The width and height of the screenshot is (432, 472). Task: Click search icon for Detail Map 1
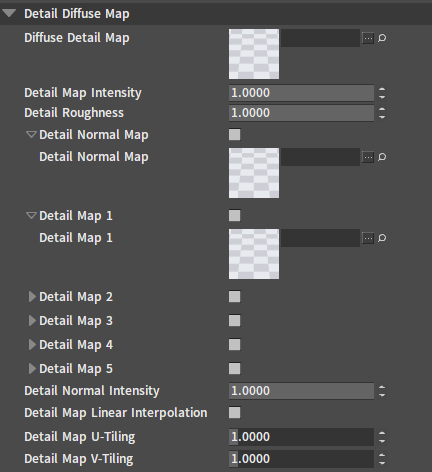382,238
